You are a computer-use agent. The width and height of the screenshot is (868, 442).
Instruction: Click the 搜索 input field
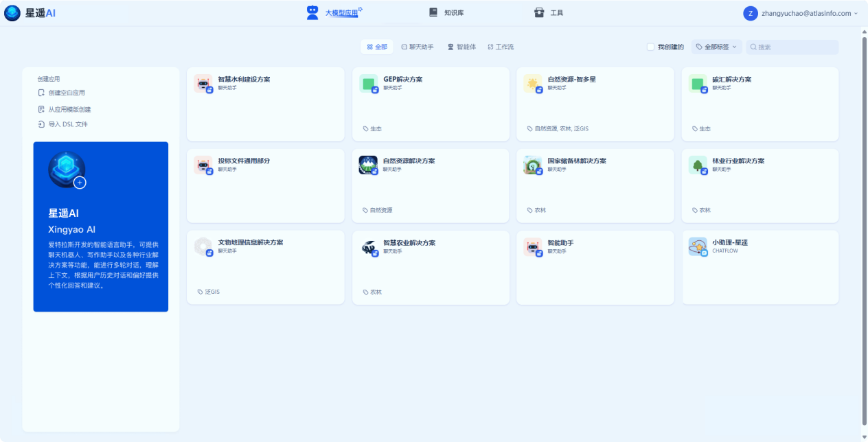pyautogui.click(x=795, y=47)
